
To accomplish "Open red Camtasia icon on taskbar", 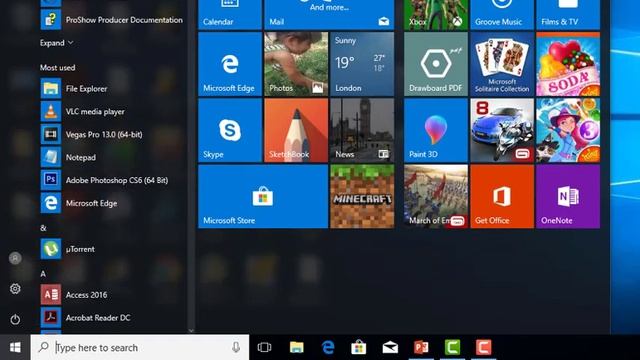I will click(x=483, y=347).
